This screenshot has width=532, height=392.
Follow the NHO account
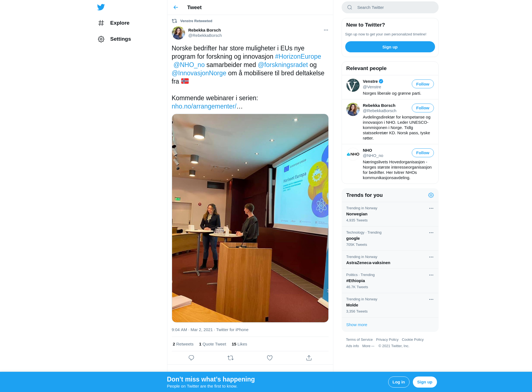pos(423,153)
